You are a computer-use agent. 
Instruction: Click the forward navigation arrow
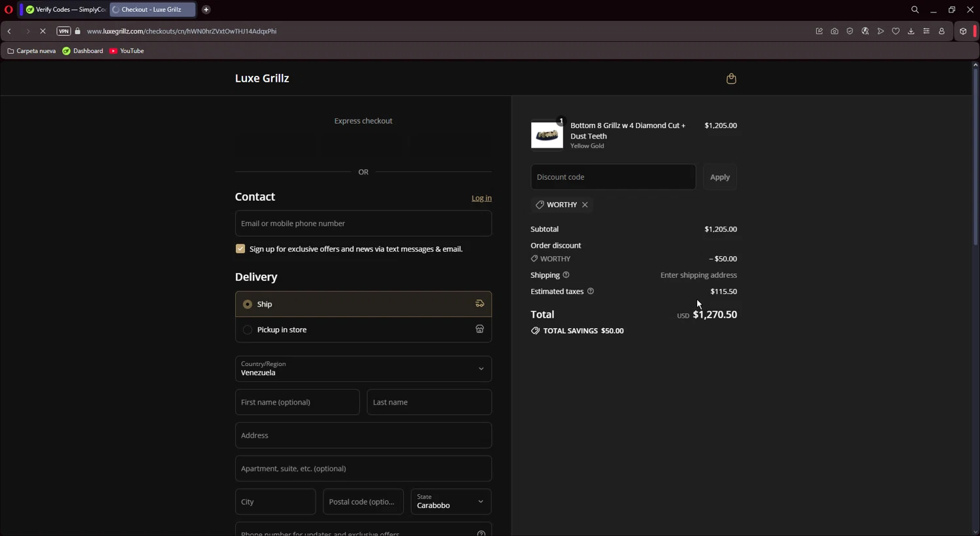pyautogui.click(x=27, y=31)
